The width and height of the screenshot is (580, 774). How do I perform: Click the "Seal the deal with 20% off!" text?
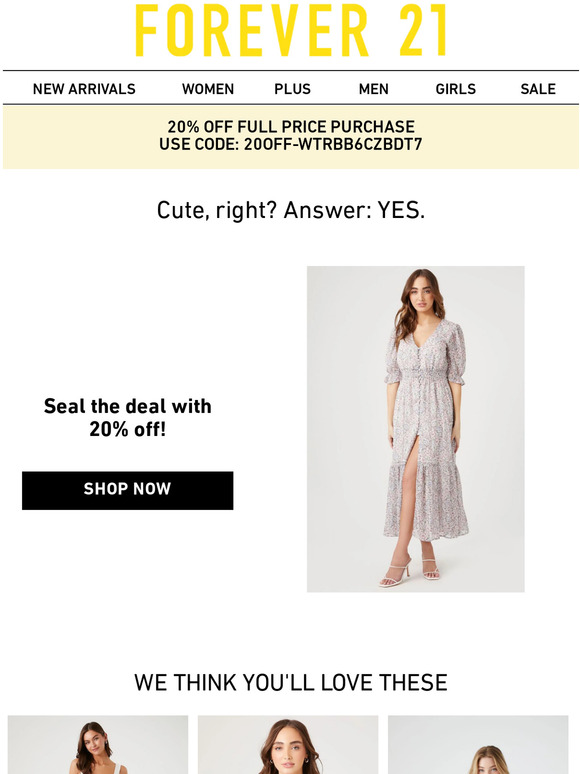click(x=128, y=418)
